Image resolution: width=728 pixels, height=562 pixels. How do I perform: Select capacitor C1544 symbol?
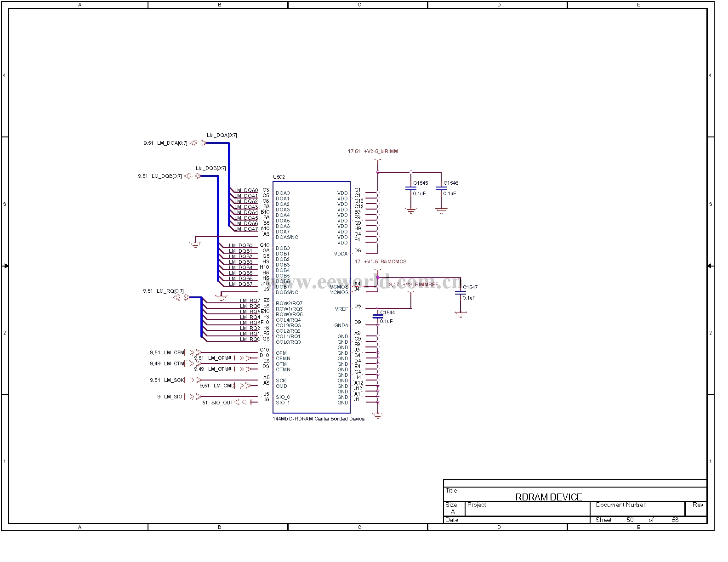coord(378,317)
